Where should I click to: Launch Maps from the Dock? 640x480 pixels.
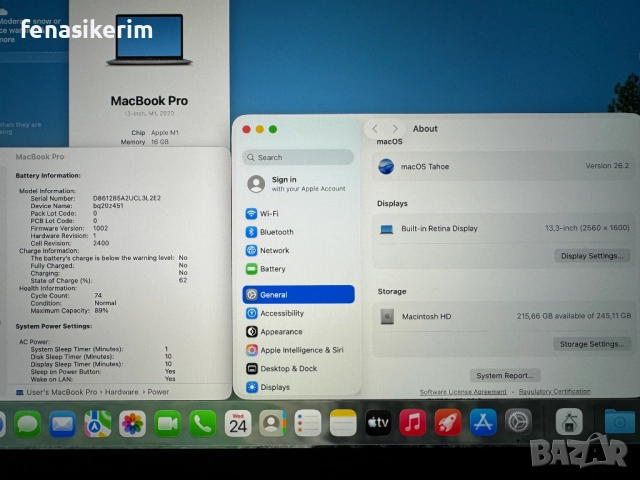[x=98, y=424]
